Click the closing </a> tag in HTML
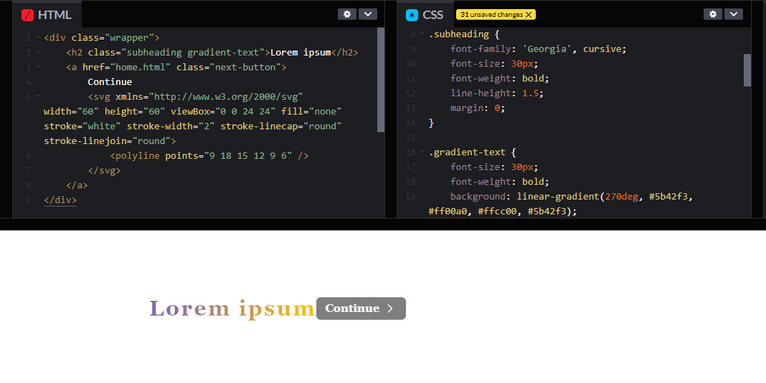Image resolution: width=766 pixels, height=383 pixels. [77, 185]
